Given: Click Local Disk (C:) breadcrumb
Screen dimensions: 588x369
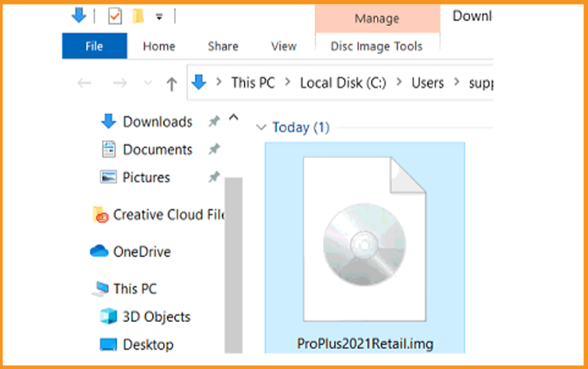Looking at the screenshot, I should coord(343,83).
